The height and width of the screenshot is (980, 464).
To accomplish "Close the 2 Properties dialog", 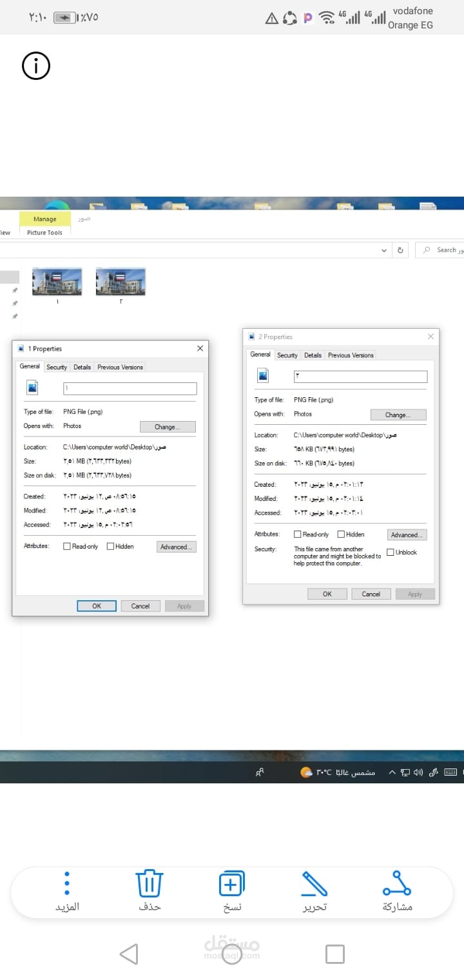I will [430, 337].
